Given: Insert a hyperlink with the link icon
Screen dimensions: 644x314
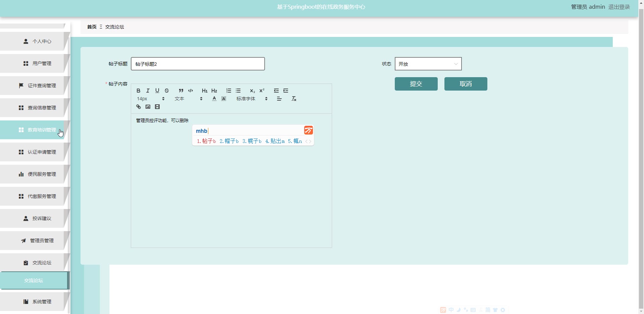Looking at the screenshot, I should (x=139, y=107).
